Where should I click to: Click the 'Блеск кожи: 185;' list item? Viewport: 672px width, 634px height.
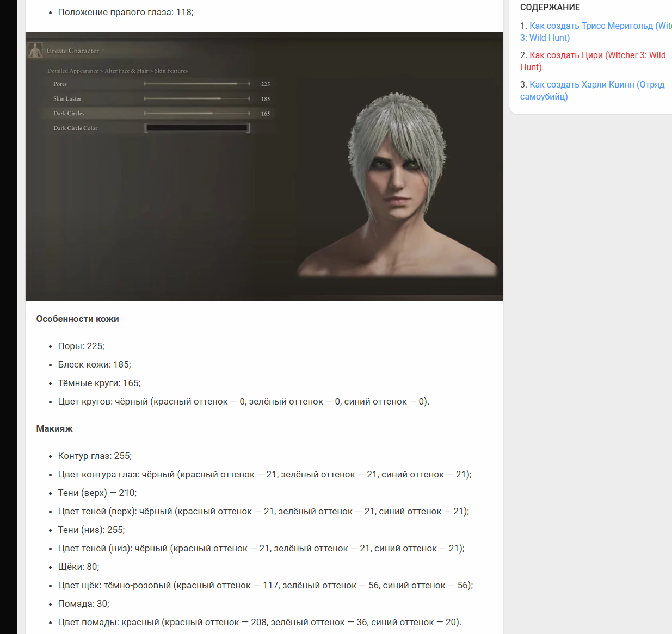[x=95, y=365]
